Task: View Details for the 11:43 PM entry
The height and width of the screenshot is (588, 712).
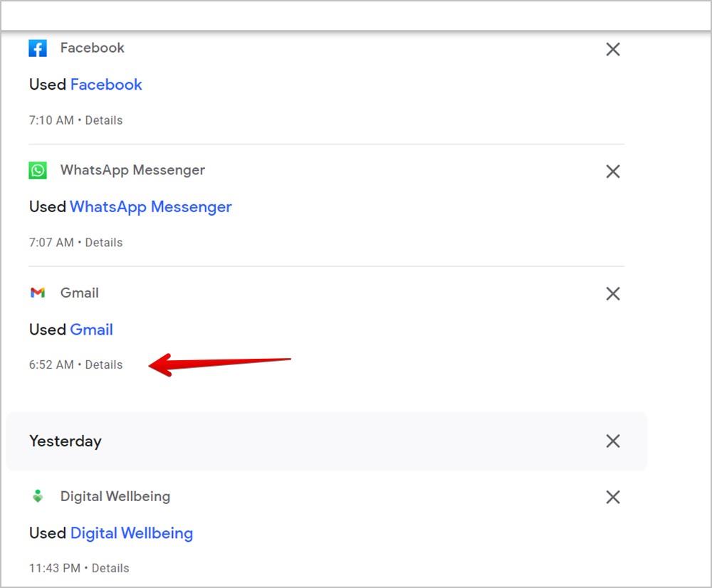Action: pyautogui.click(x=110, y=568)
